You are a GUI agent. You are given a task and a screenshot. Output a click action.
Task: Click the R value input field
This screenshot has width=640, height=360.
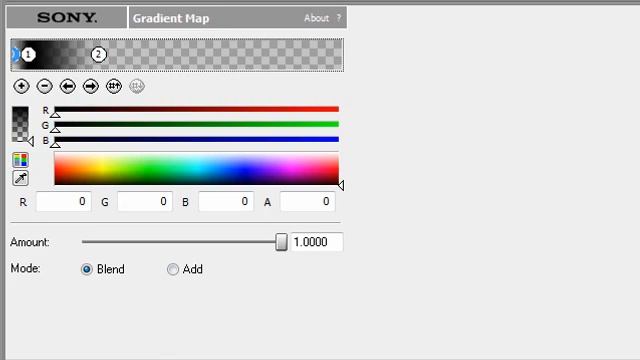pyautogui.click(x=64, y=201)
